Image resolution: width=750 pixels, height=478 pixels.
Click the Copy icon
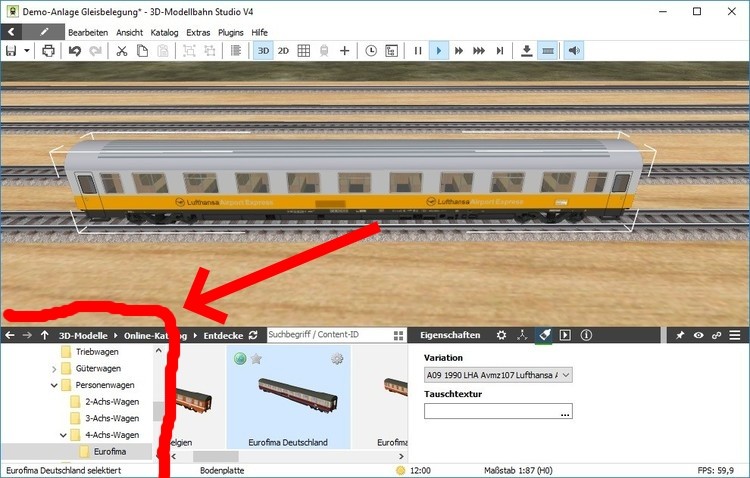point(142,51)
